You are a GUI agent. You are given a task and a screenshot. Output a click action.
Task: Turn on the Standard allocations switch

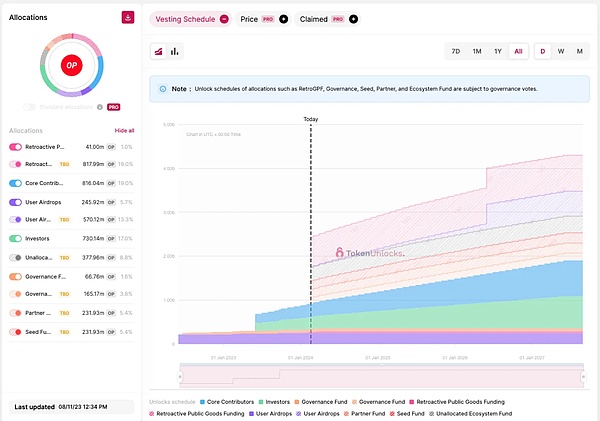[x=30, y=106]
